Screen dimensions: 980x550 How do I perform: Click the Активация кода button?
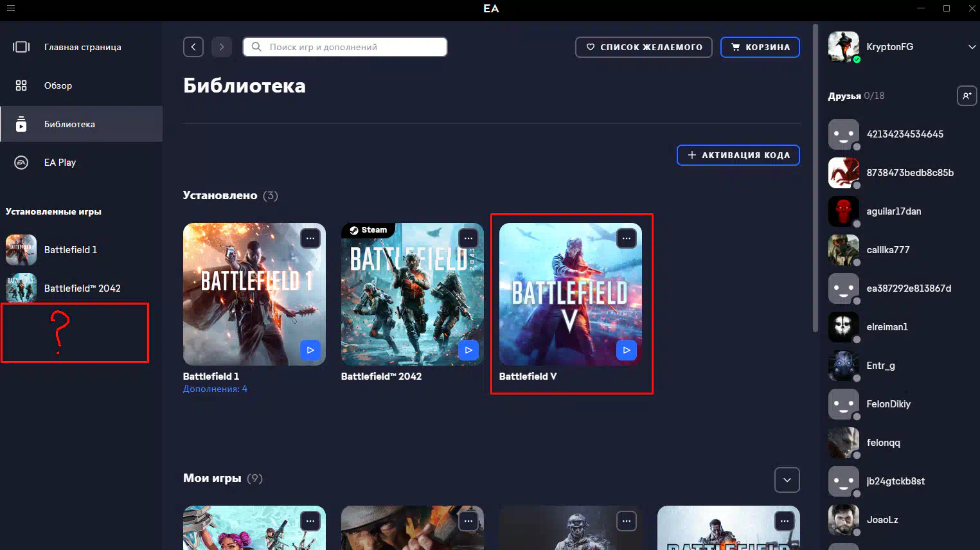click(738, 155)
